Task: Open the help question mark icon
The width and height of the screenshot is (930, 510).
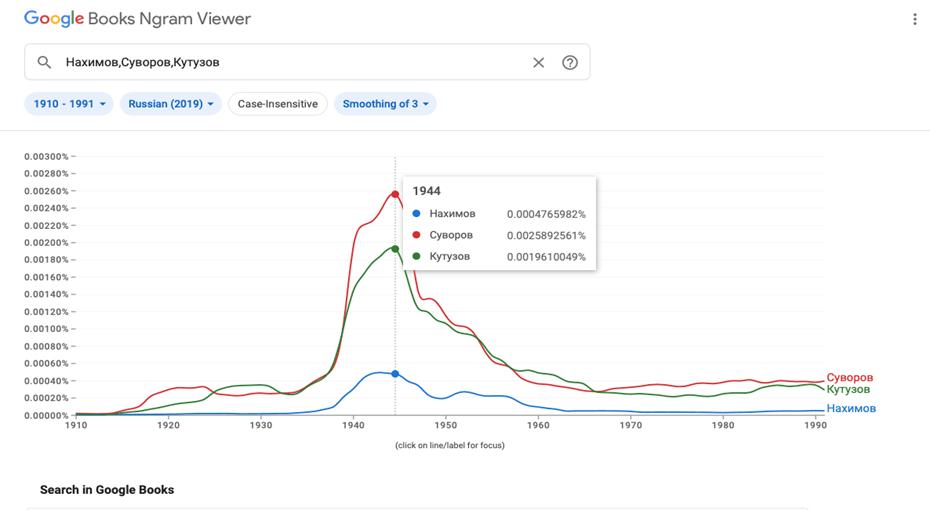Action: (569, 62)
